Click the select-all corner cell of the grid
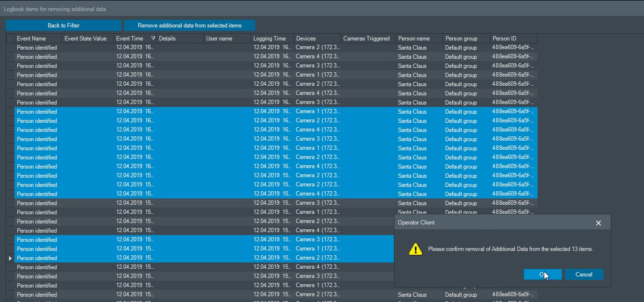 [10, 39]
